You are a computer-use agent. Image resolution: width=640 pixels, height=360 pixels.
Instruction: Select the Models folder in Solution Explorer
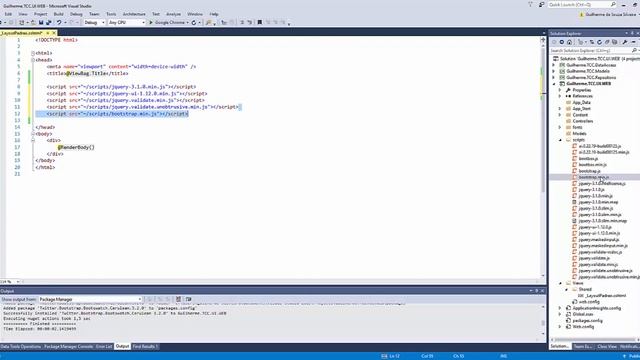point(579,133)
